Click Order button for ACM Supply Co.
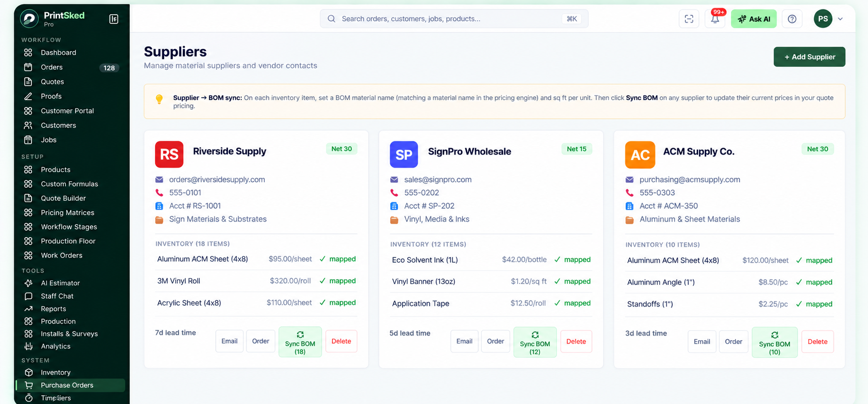 733,342
